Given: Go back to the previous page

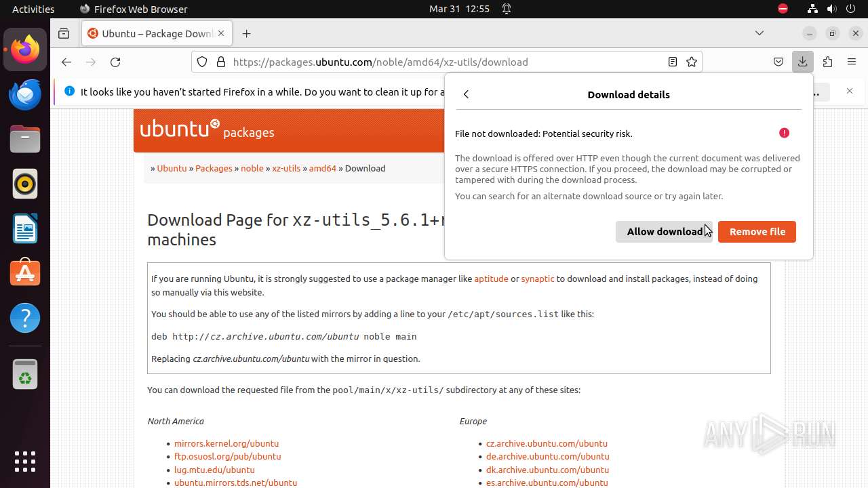Looking at the screenshot, I should (x=66, y=62).
